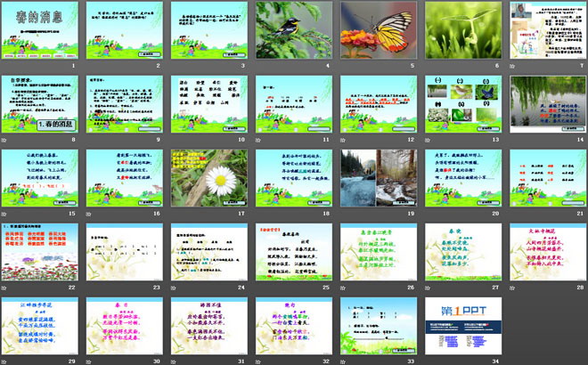Select slide 1 titled 春的消息
588x365 pixels.
click(x=40, y=30)
